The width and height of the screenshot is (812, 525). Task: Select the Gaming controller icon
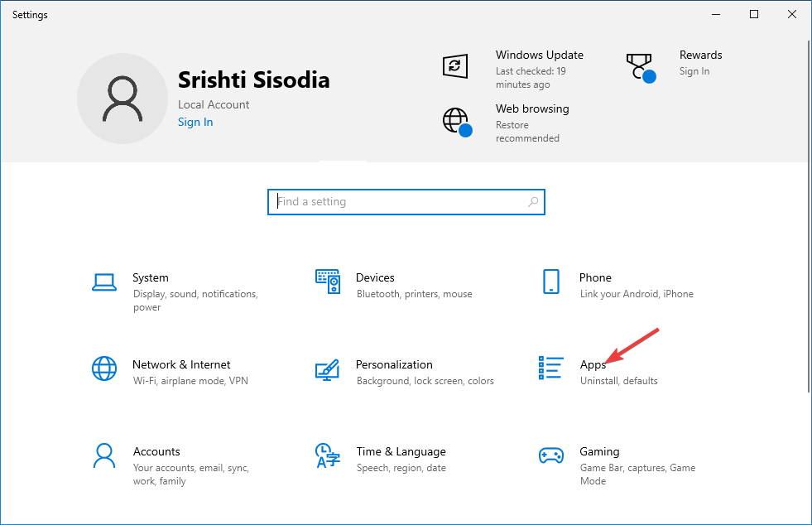pyautogui.click(x=551, y=455)
